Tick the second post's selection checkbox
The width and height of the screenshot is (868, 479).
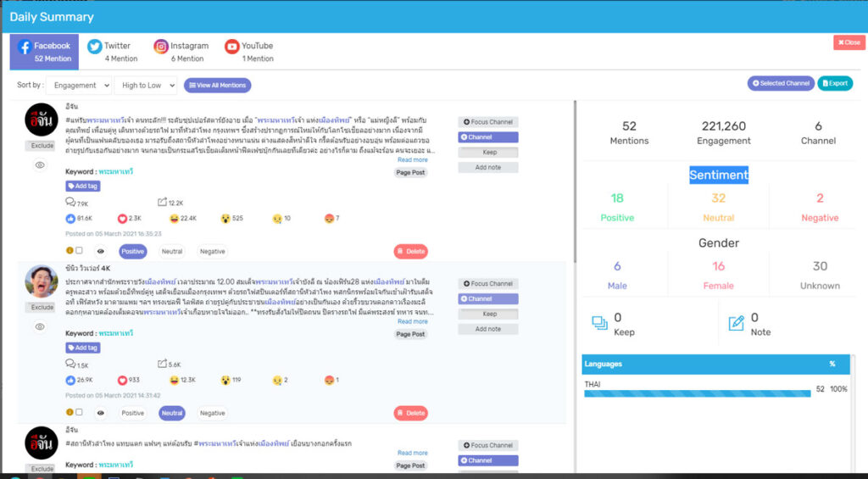click(x=79, y=412)
